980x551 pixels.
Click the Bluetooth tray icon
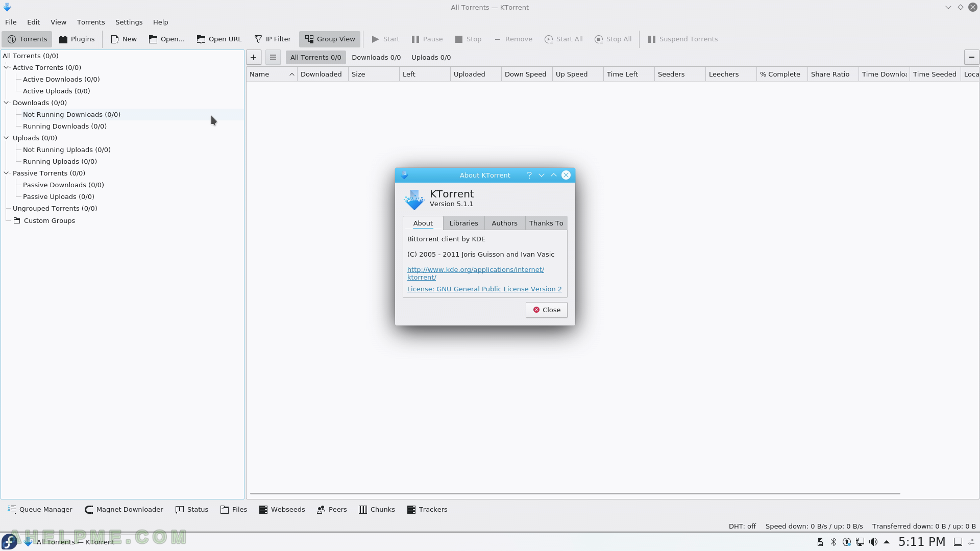[x=834, y=542]
